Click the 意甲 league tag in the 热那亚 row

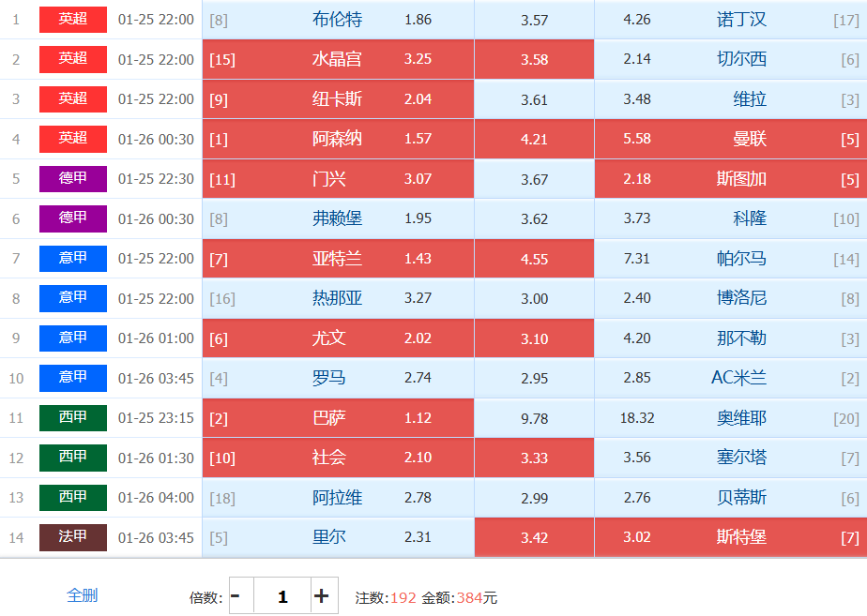pyautogui.click(x=73, y=297)
